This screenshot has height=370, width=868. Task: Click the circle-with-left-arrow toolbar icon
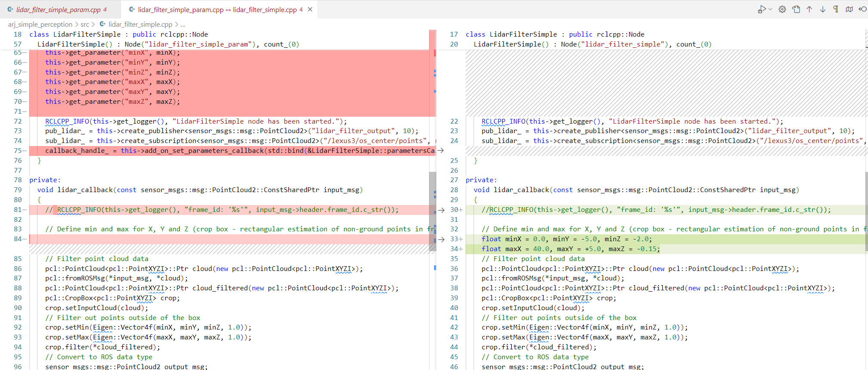point(862,9)
